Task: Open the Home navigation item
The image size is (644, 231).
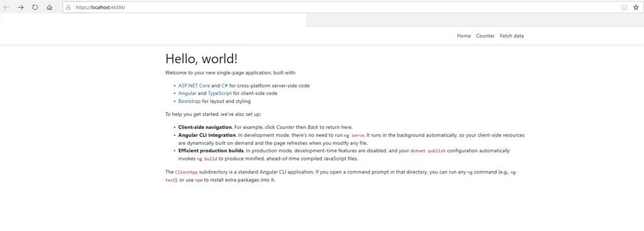Action: tap(464, 36)
